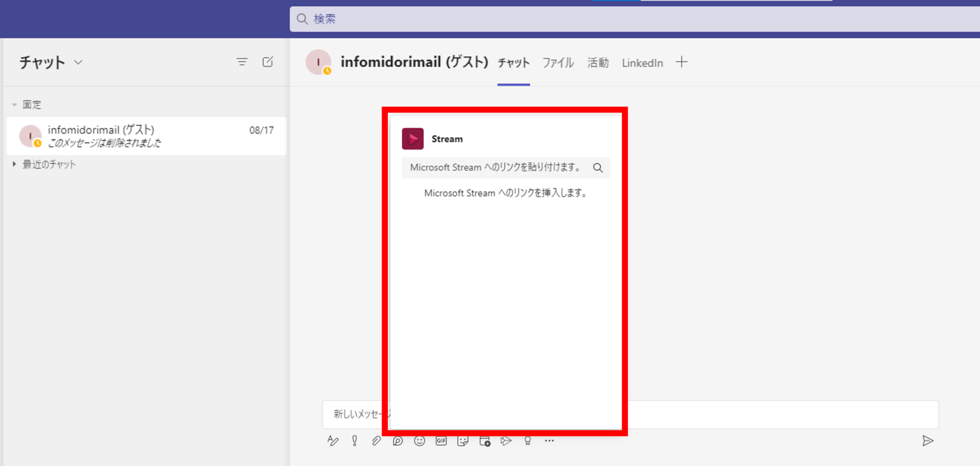Open the emoji picker

pyautogui.click(x=419, y=441)
